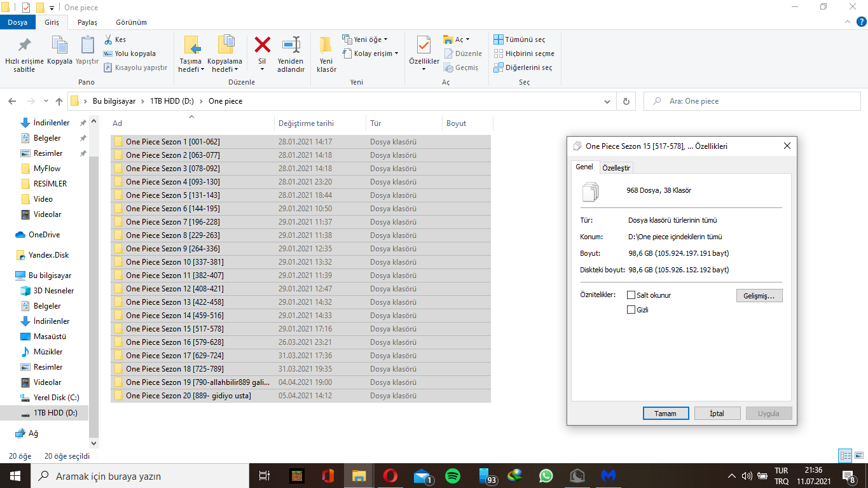The image size is (868, 488).
Task: Open WhatsApp from the taskbar
Action: [546, 475]
